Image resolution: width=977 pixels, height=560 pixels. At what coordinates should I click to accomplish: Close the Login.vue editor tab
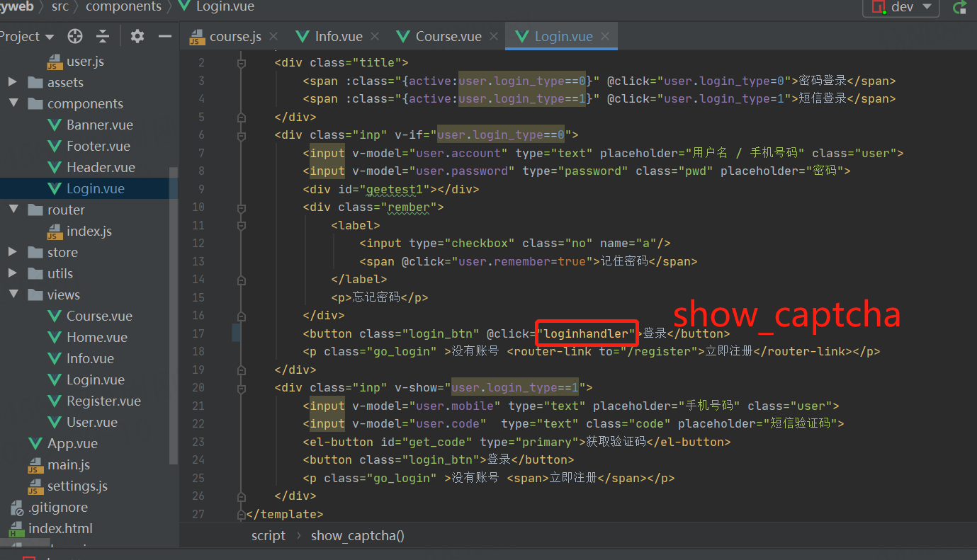(x=605, y=36)
